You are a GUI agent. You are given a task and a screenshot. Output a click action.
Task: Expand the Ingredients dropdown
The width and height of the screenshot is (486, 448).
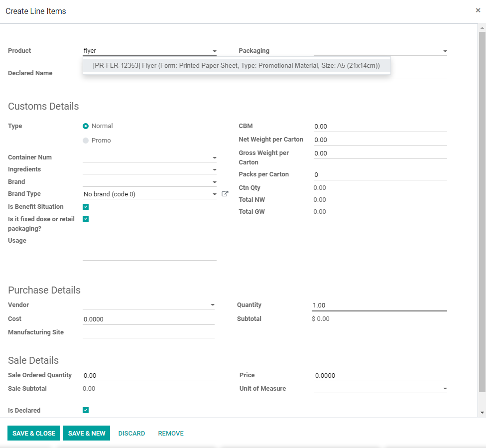[x=214, y=170]
